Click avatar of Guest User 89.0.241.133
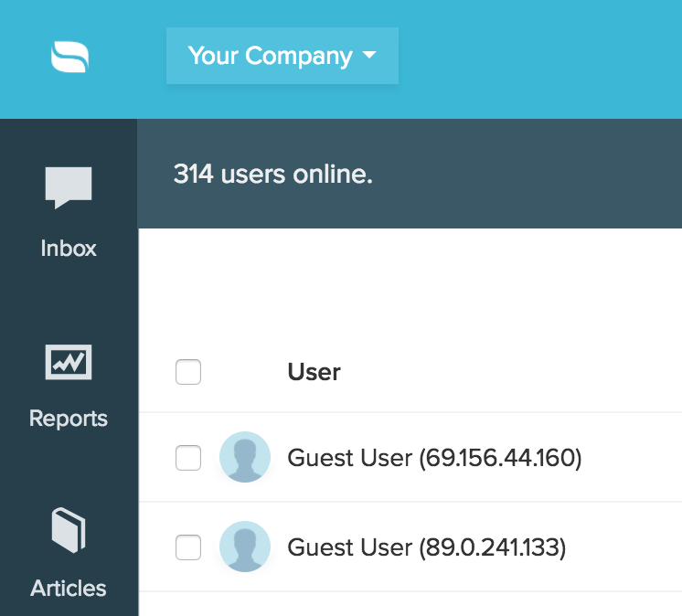682x616 pixels. tap(245, 547)
